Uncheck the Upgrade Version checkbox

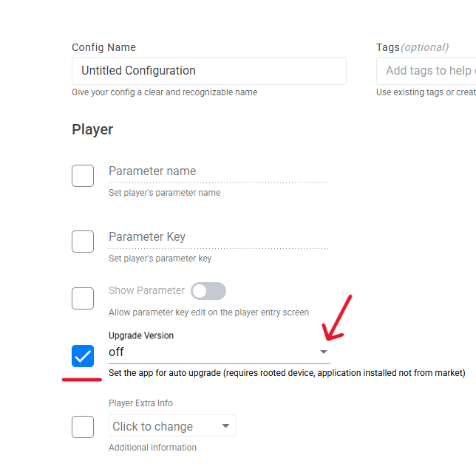[x=83, y=356]
